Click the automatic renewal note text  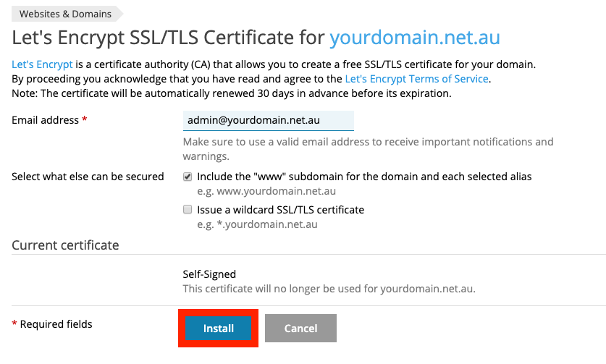pos(232,93)
